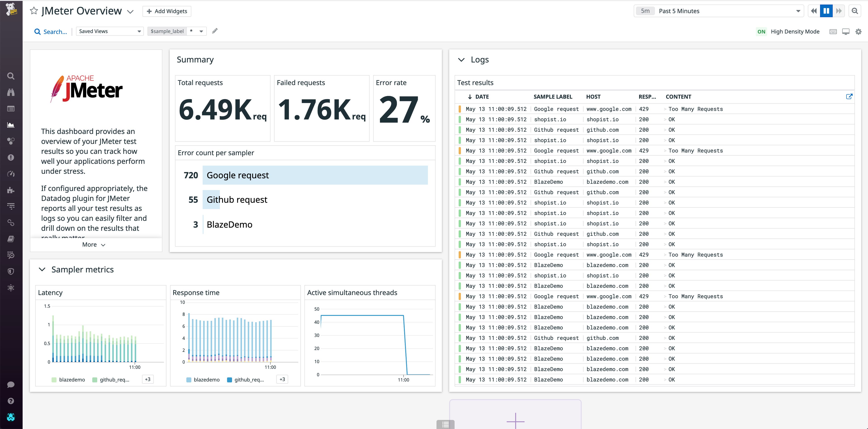The height and width of the screenshot is (429, 868).
Task: Toggle High Density Mode off
Action: tap(761, 31)
